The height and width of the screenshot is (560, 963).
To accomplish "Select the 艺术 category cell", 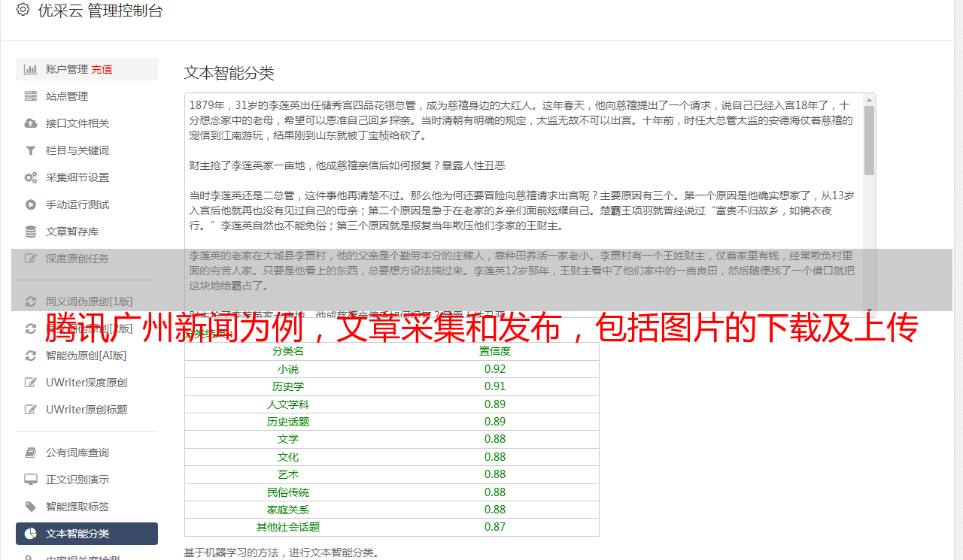I will click(x=288, y=474).
